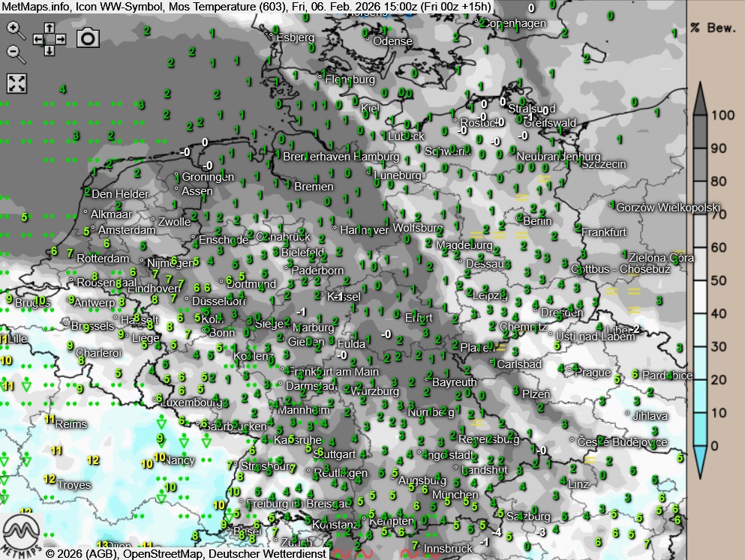This screenshot has height=560, width=745.
Task: Click the Troyes city label
Action: click(74, 485)
